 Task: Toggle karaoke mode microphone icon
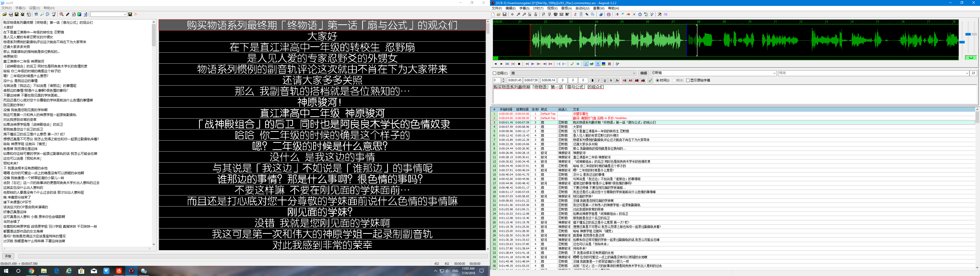pos(617,64)
